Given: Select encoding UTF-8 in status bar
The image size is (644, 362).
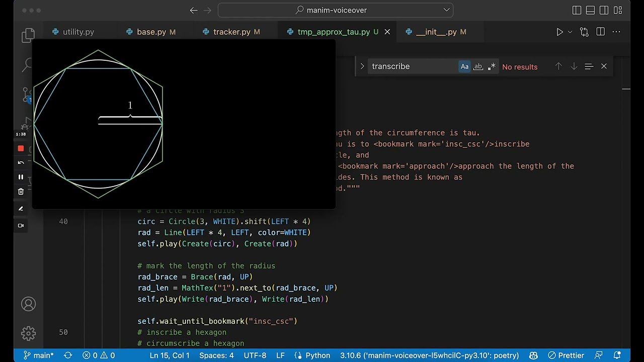Looking at the screenshot, I should pos(255,355).
